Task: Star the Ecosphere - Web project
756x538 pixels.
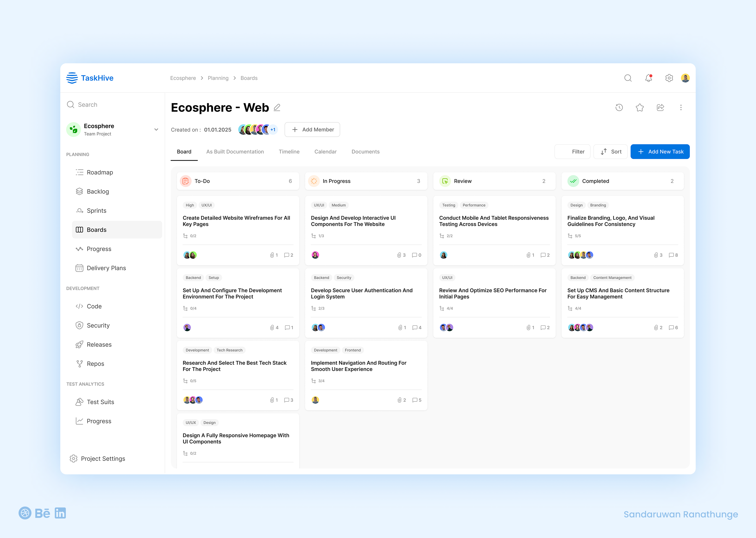Action: point(640,107)
